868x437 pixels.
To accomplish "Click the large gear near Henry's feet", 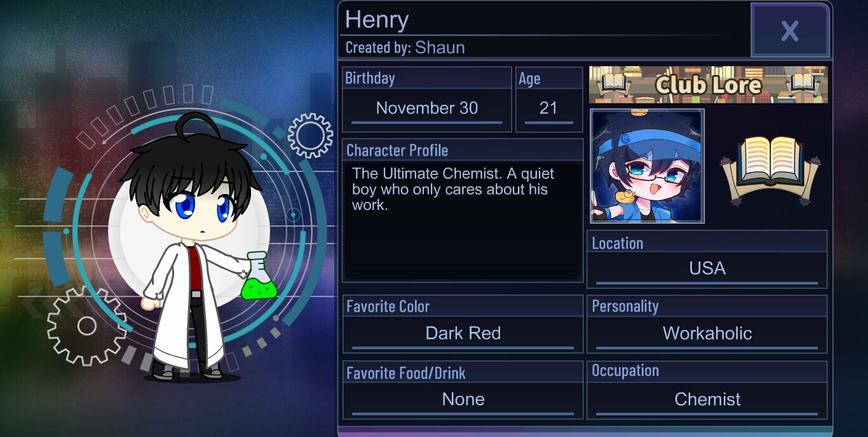I will [86, 326].
